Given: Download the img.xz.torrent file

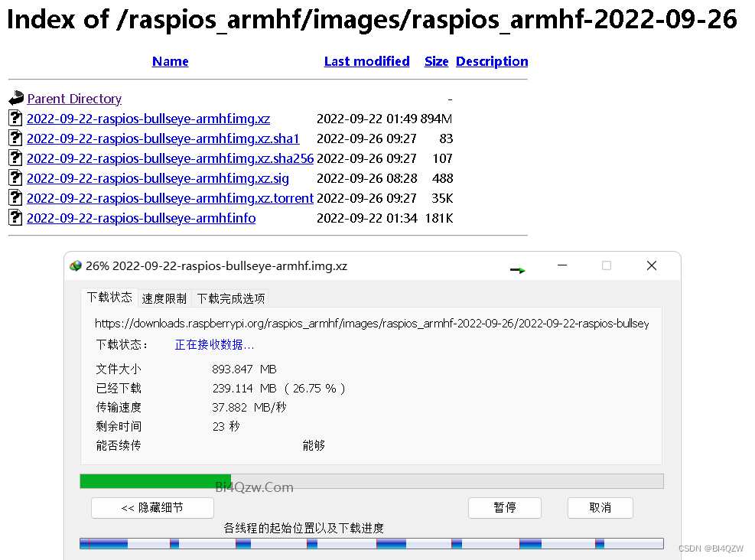Looking at the screenshot, I should 170,198.
